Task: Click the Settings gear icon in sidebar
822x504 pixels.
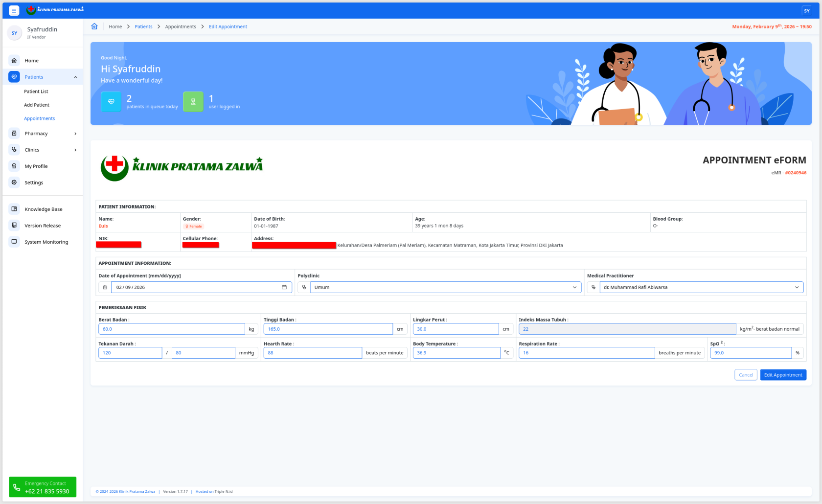Action: [x=14, y=183]
